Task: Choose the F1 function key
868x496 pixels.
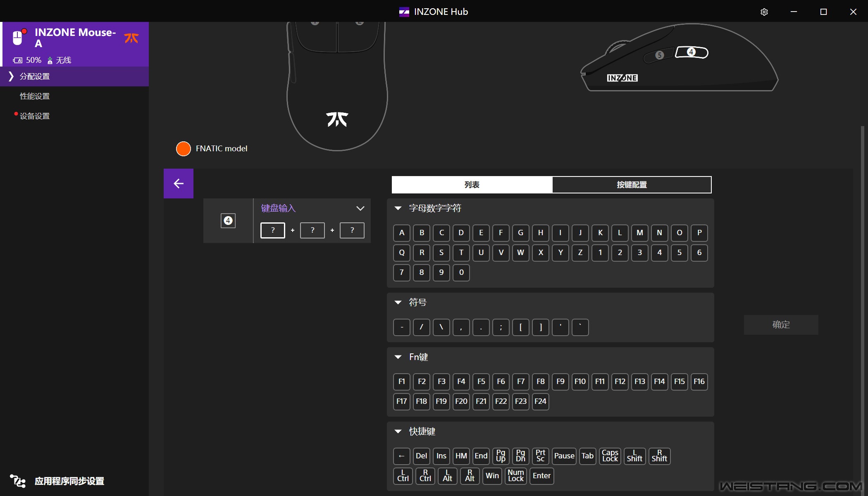Action: [402, 382]
